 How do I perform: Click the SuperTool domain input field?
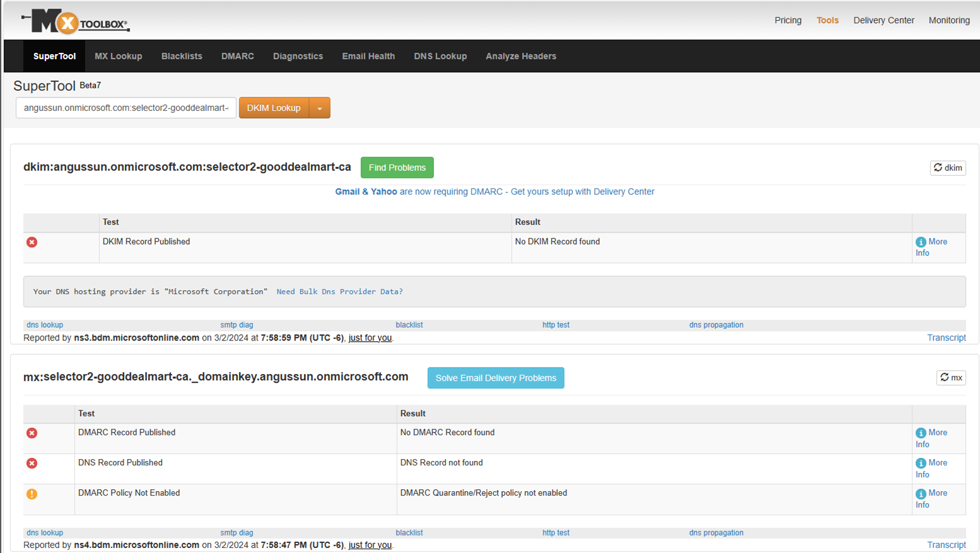click(126, 108)
